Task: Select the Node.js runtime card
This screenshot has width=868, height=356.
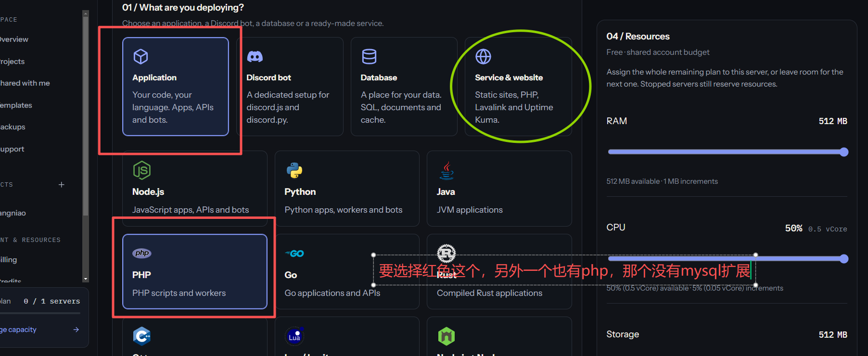Action: pyautogui.click(x=195, y=189)
